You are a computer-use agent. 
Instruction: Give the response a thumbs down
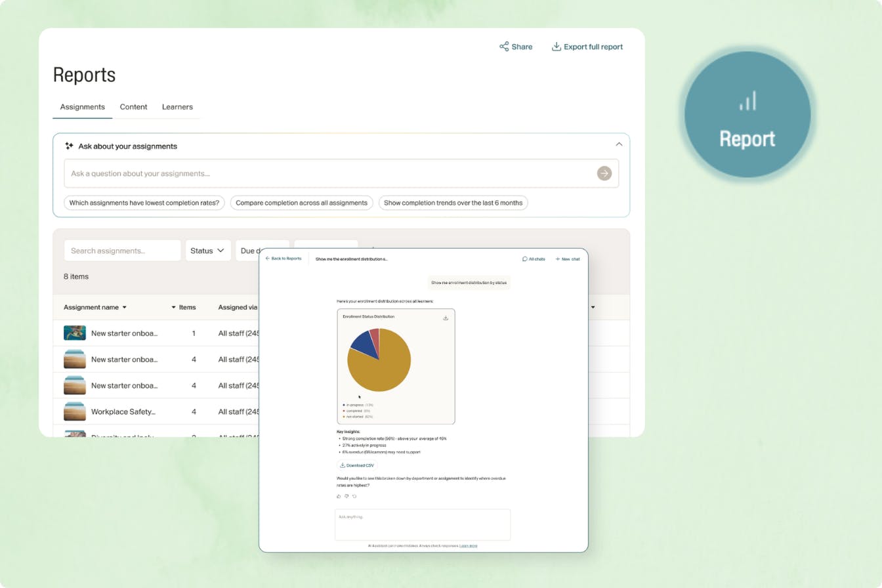coord(346,496)
